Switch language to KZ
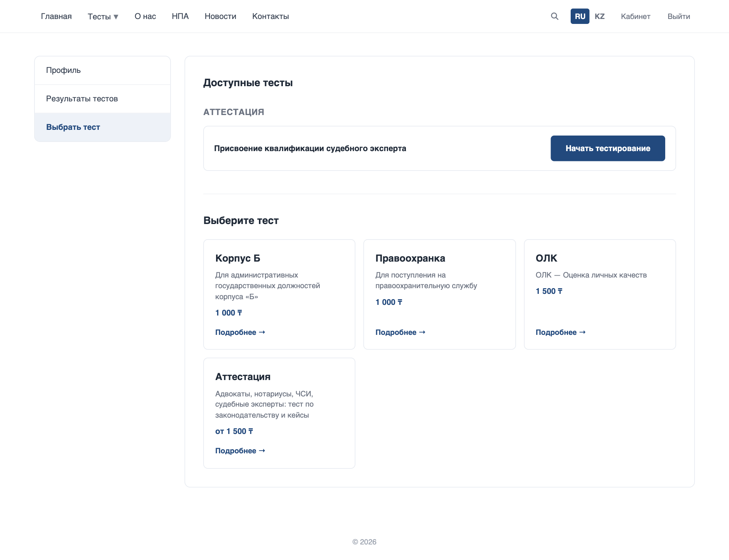Viewport: 729px width, 560px height. [x=600, y=16]
